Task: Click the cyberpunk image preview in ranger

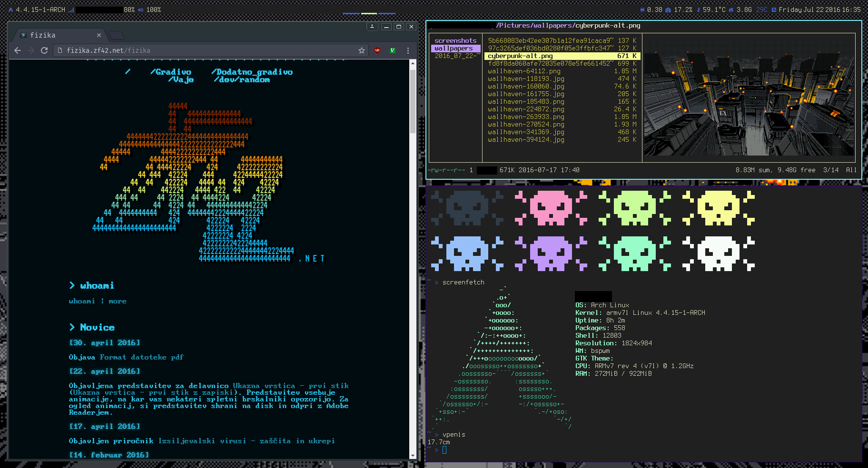Action: click(x=749, y=97)
